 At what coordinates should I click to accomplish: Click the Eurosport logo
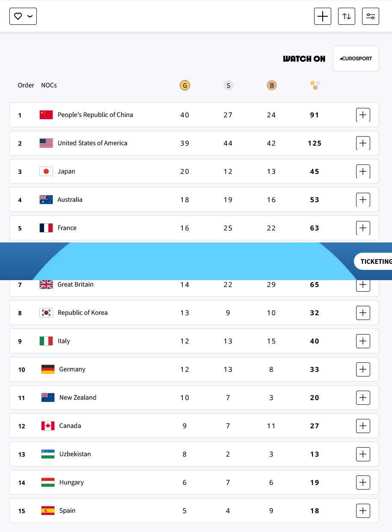coord(356,58)
